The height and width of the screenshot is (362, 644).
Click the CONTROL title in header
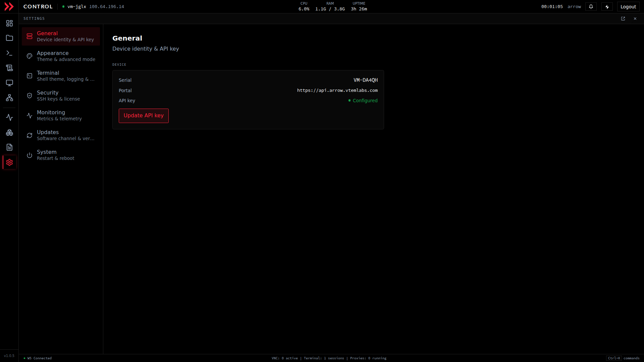coord(38,7)
